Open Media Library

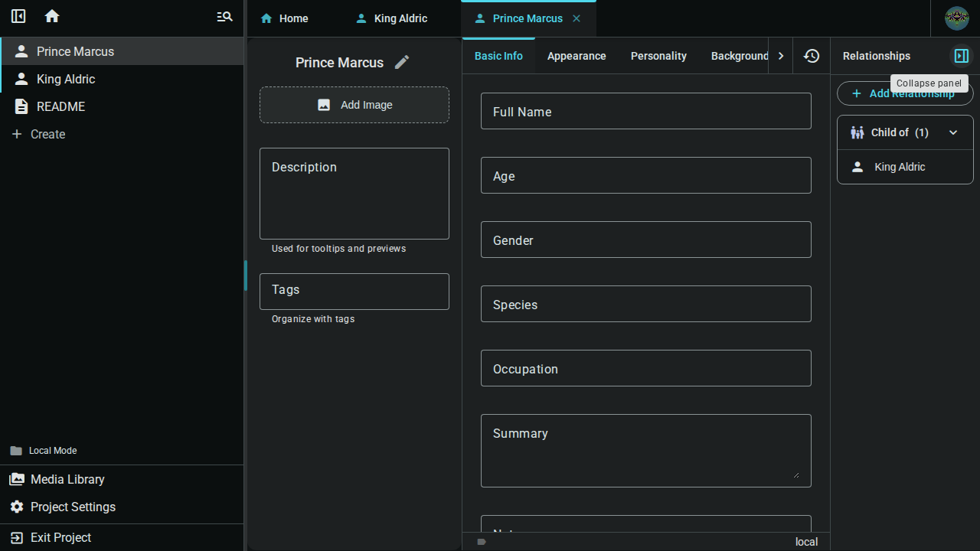pos(67,479)
